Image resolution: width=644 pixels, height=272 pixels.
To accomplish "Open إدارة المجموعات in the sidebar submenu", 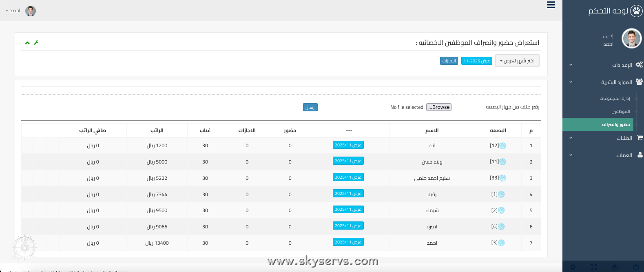I will click(x=615, y=99).
